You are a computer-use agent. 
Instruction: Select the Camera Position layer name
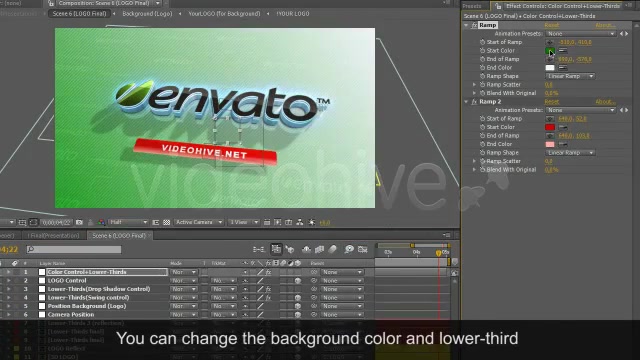pos(71,315)
